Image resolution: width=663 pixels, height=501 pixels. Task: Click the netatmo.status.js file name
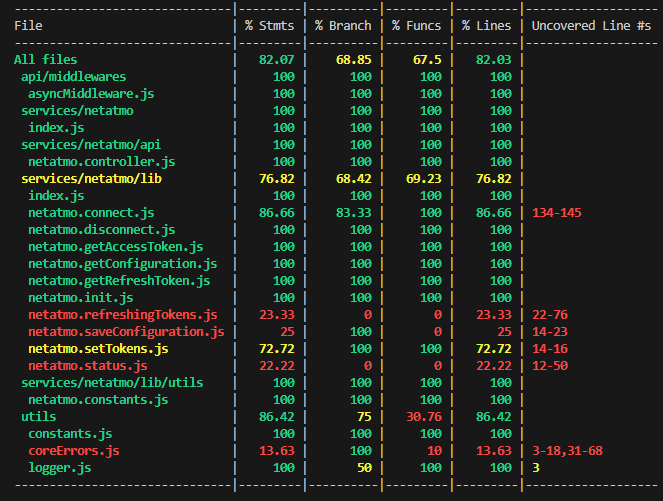pos(87,366)
